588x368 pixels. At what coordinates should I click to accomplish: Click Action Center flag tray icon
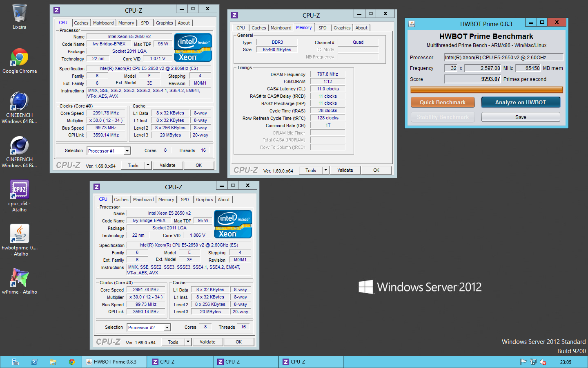[523, 362]
